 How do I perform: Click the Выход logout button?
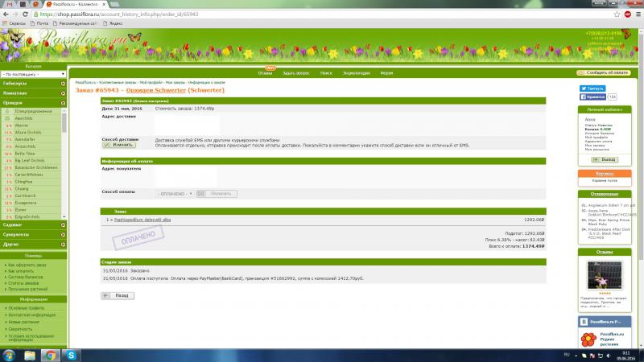point(604,159)
